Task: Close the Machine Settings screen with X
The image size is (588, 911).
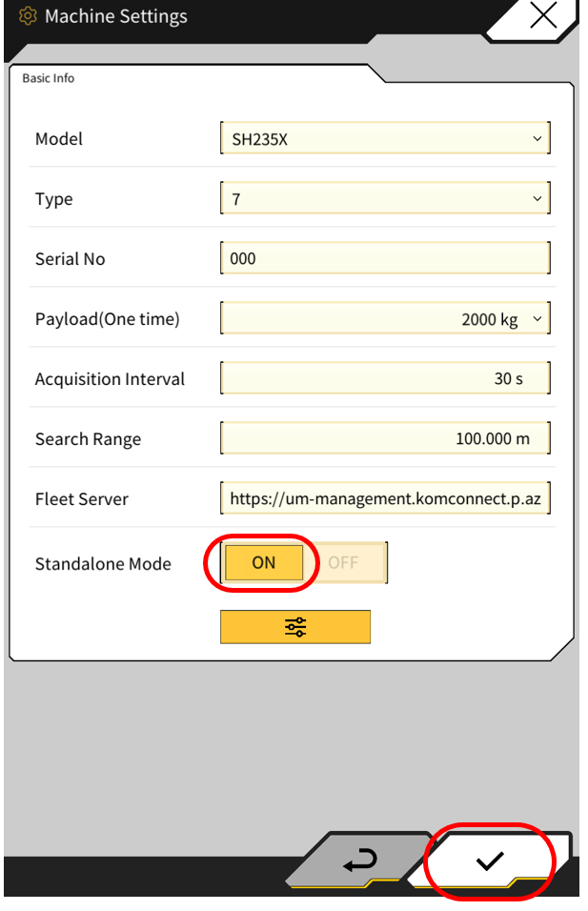Action: [543, 17]
